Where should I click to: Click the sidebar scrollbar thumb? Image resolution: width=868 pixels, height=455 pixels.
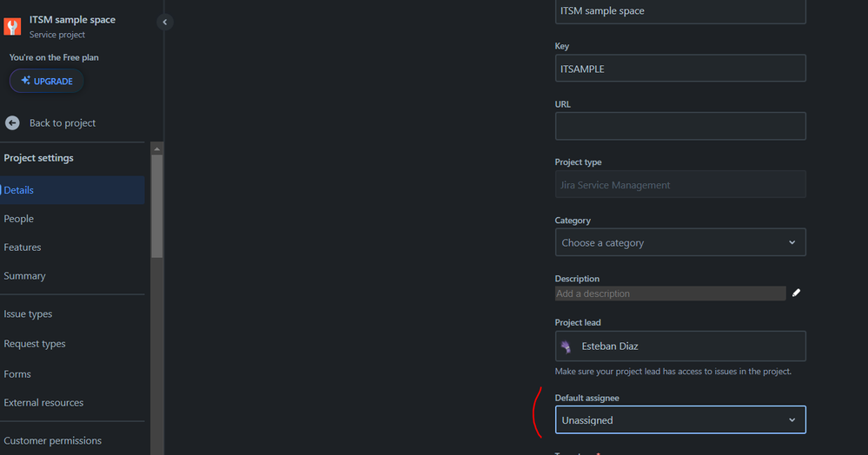(x=156, y=206)
